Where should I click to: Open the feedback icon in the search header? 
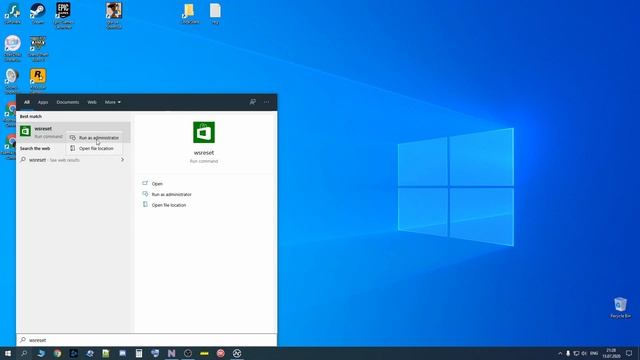tap(253, 102)
